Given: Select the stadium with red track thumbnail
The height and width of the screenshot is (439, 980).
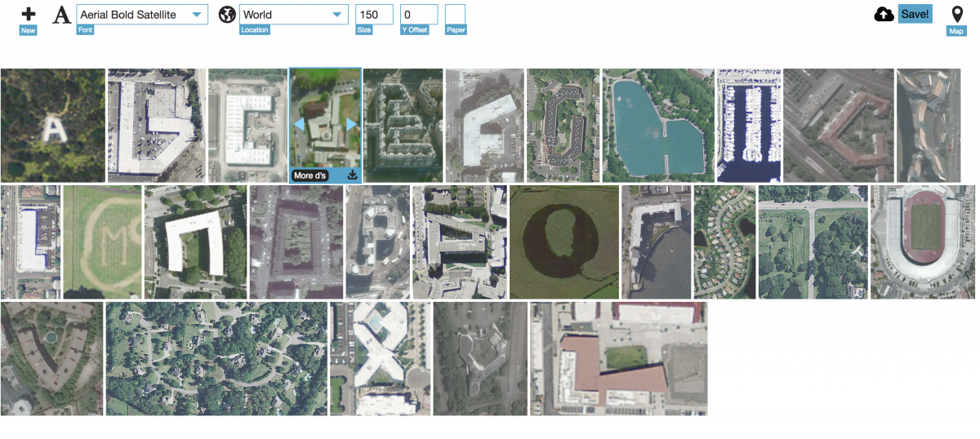Looking at the screenshot, I should (923, 242).
